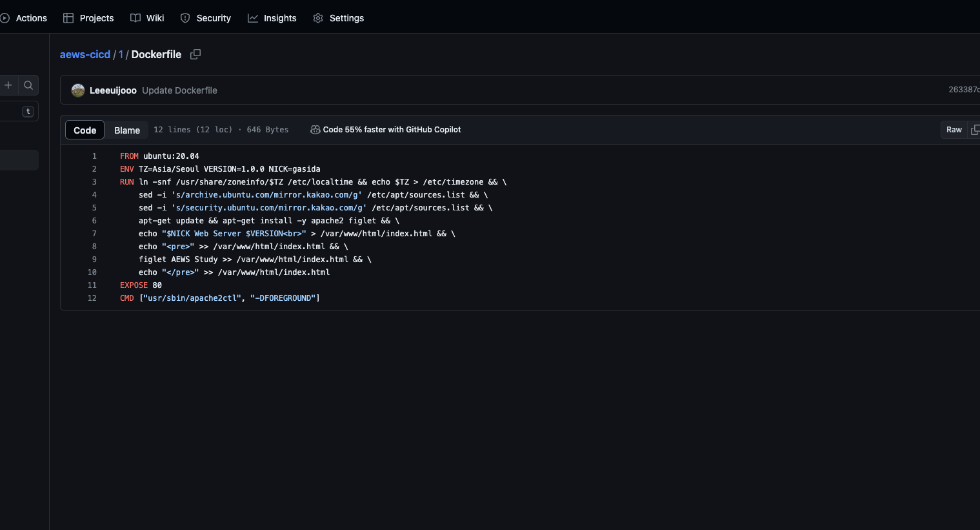Select line number 3
This screenshot has width=980, height=530.
point(94,182)
